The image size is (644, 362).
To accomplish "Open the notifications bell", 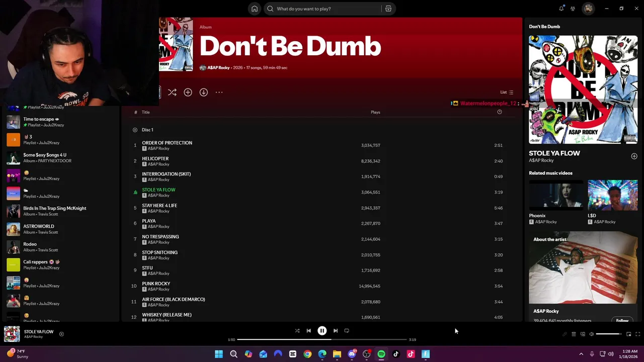I will (561, 9).
